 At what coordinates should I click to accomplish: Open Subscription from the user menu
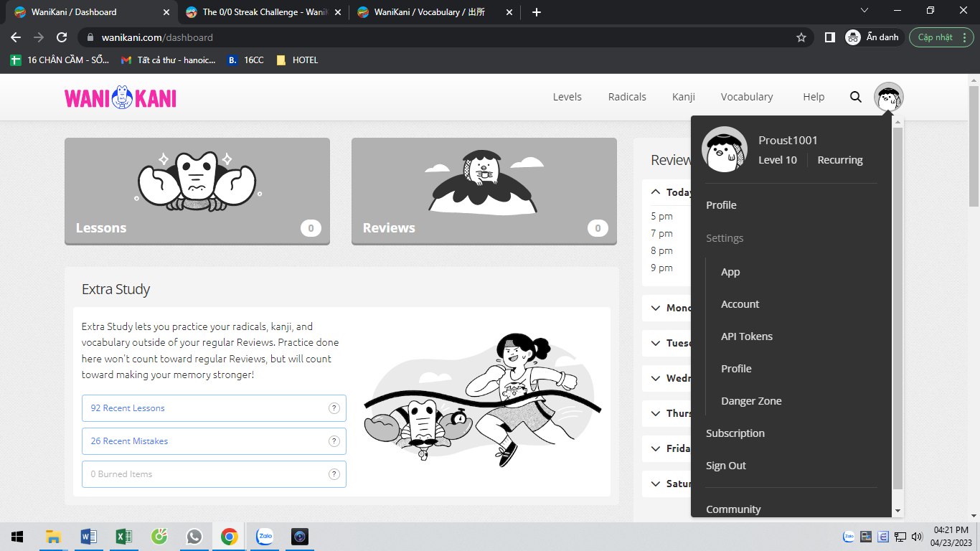[735, 433]
